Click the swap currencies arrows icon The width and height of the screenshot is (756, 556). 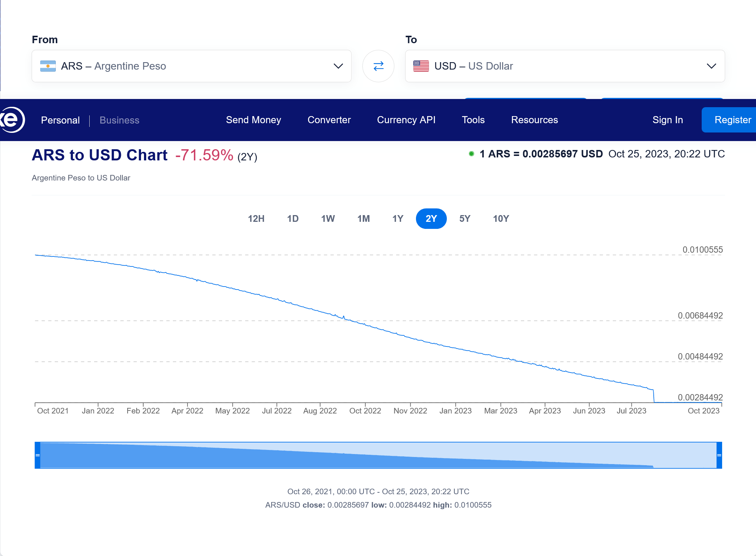click(378, 66)
